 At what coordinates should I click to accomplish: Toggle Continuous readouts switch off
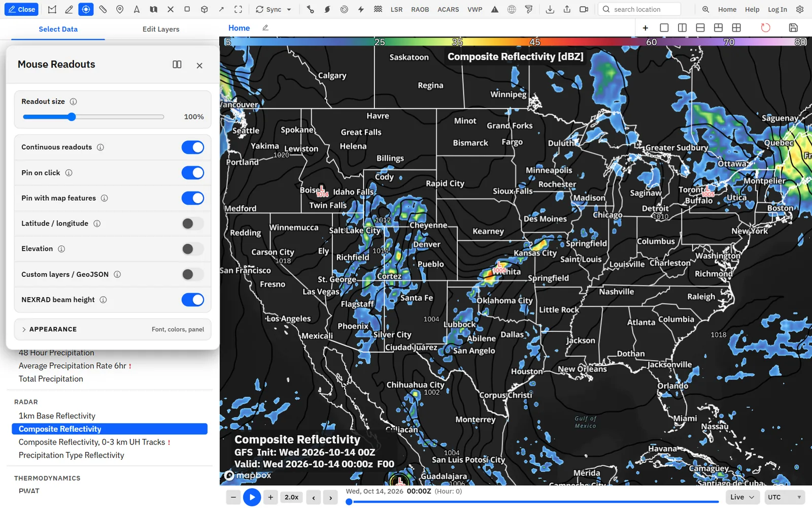[x=193, y=147]
